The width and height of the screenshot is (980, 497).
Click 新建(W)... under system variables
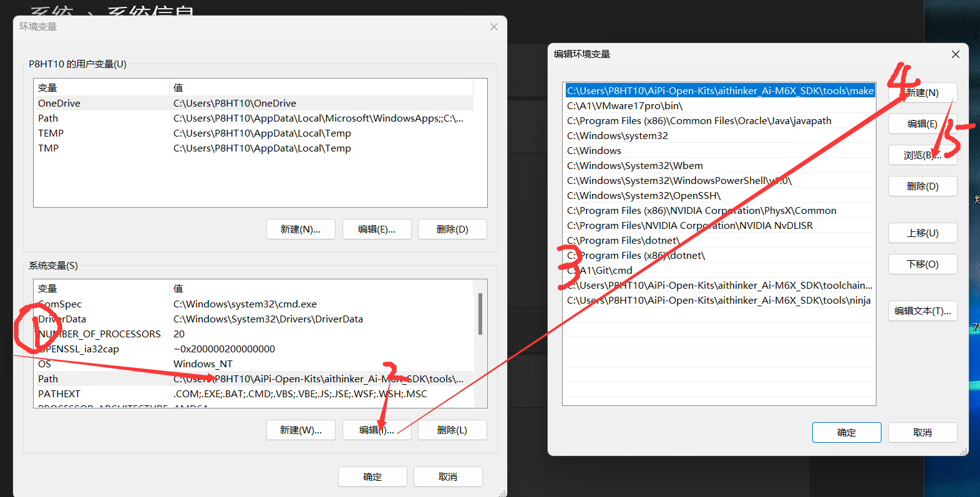click(x=301, y=430)
